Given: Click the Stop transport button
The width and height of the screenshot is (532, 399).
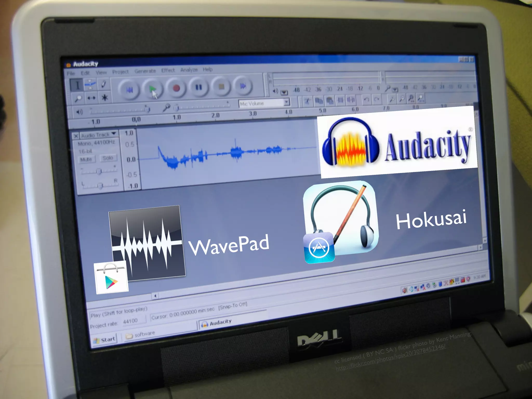Looking at the screenshot, I should 221,87.
